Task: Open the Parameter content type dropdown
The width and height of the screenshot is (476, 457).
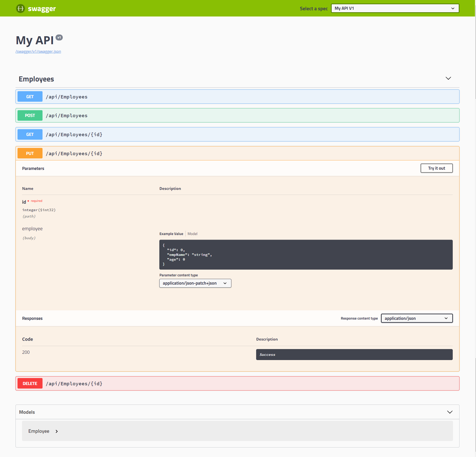Action: point(195,283)
